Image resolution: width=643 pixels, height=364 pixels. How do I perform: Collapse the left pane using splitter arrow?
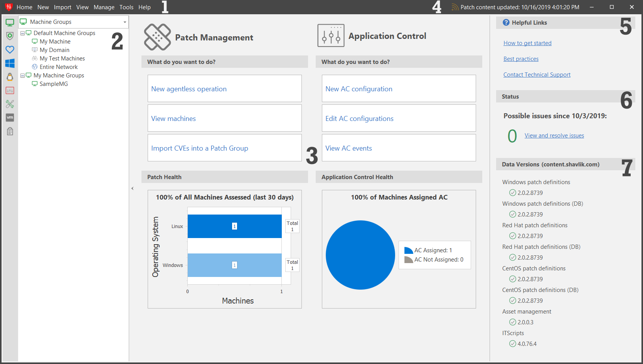132,188
